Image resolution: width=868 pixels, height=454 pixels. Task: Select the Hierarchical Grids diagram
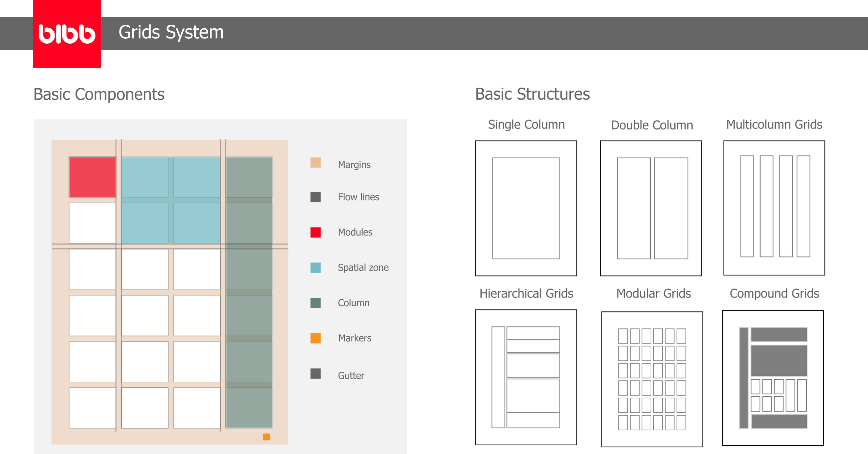click(526, 377)
